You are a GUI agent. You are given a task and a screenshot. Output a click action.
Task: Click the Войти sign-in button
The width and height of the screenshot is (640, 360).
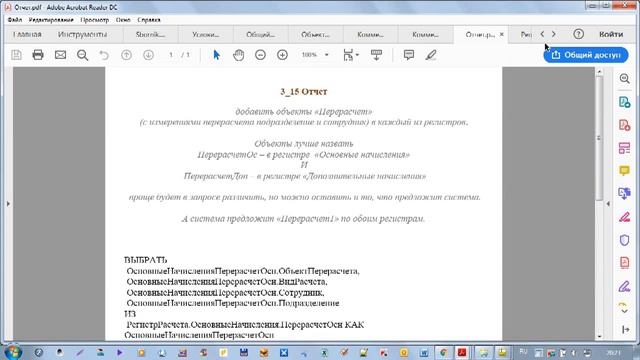(611, 34)
